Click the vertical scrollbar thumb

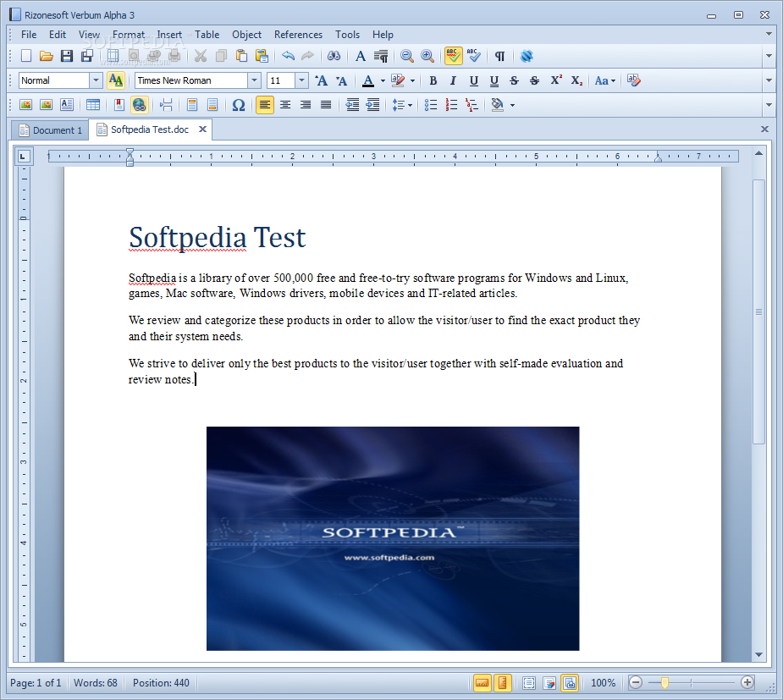[x=758, y=311]
